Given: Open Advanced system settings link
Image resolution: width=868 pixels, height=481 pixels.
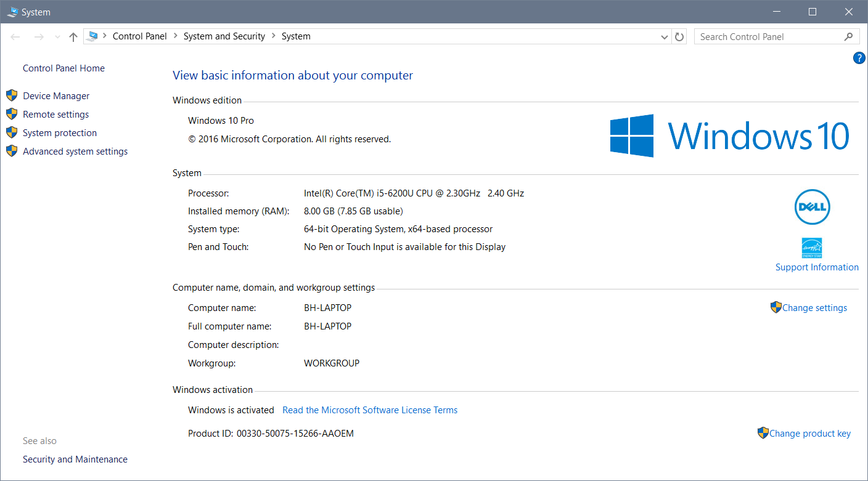Looking at the screenshot, I should pos(75,151).
